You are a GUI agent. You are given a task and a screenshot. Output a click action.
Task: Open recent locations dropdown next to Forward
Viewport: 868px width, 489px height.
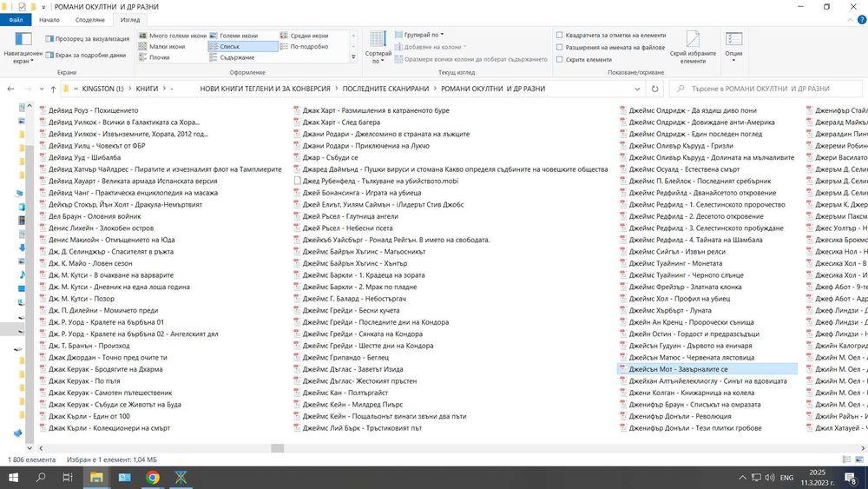tap(42, 89)
